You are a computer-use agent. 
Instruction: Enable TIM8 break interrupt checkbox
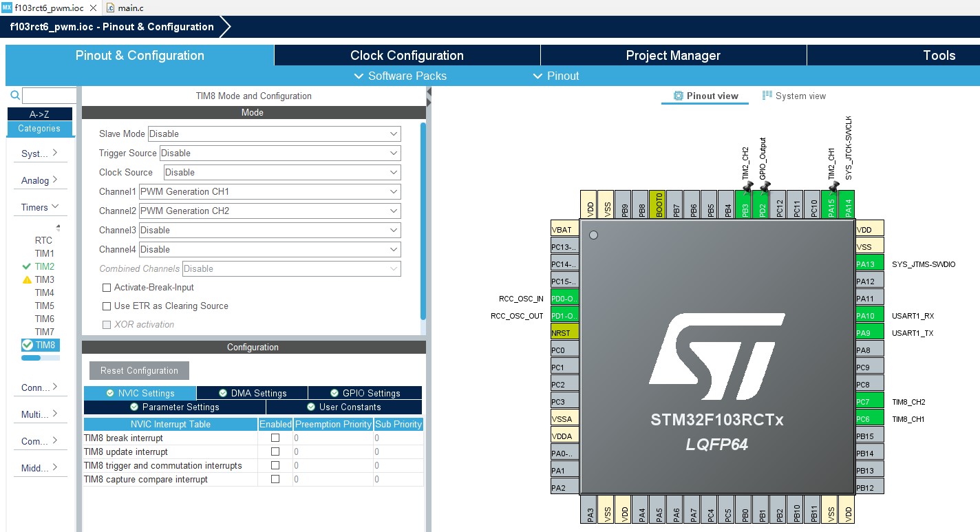pyautogui.click(x=275, y=438)
